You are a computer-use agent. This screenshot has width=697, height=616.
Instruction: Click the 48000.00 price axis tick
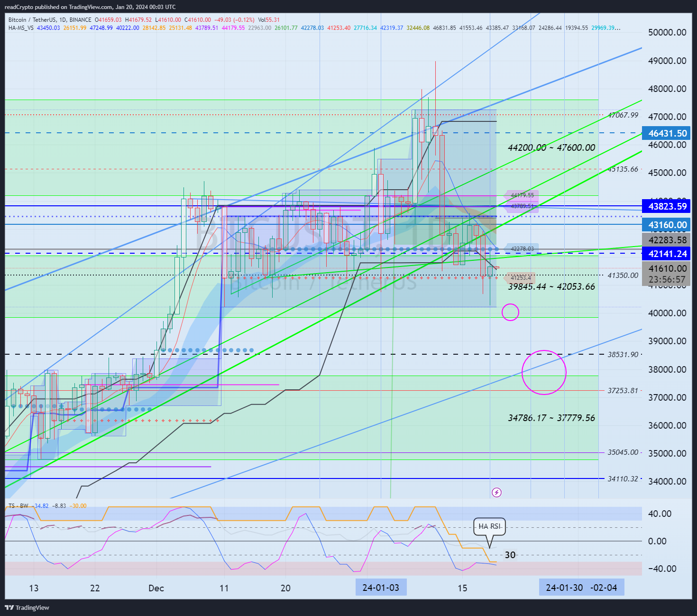pos(667,89)
